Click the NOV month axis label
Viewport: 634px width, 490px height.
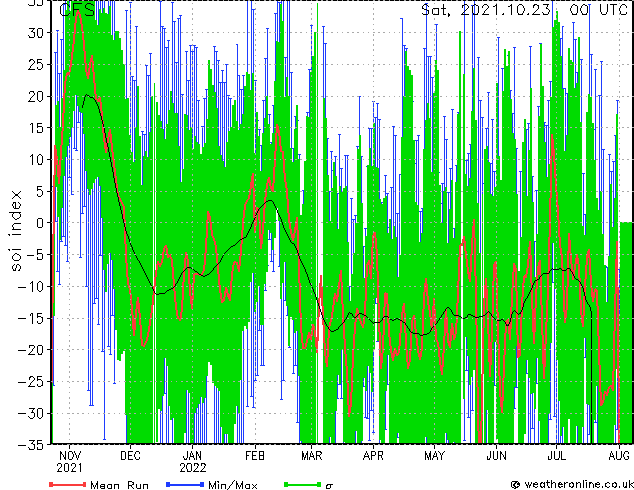(x=70, y=456)
